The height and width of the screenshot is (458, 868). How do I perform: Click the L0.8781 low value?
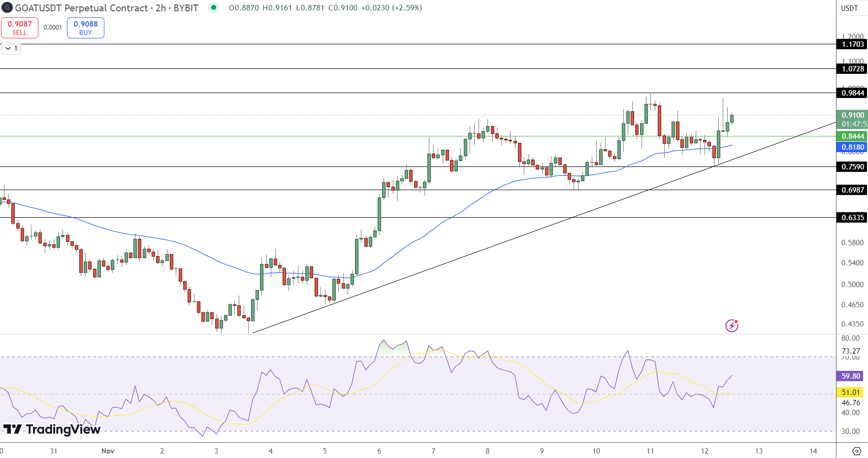click(x=310, y=8)
